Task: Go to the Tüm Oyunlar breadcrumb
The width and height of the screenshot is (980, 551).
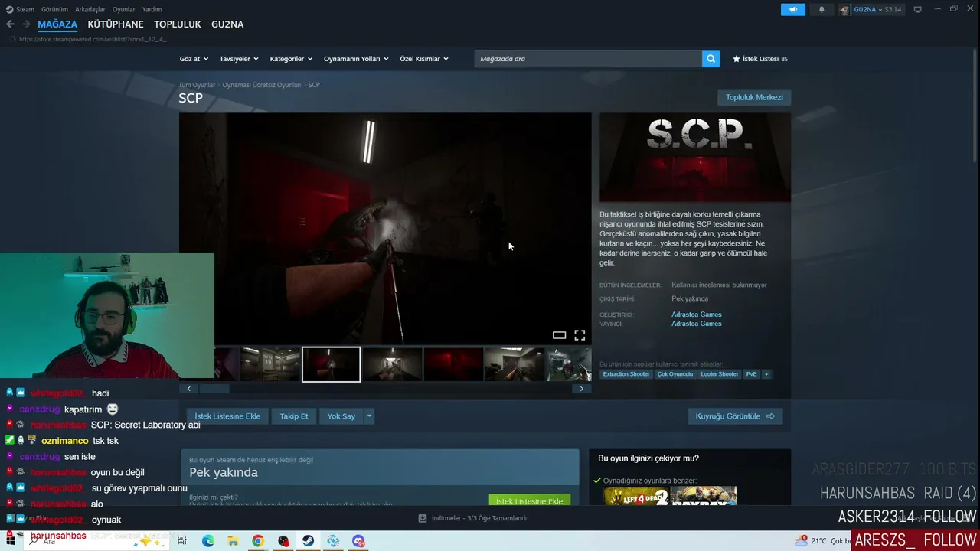Action: tap(197, 85)
